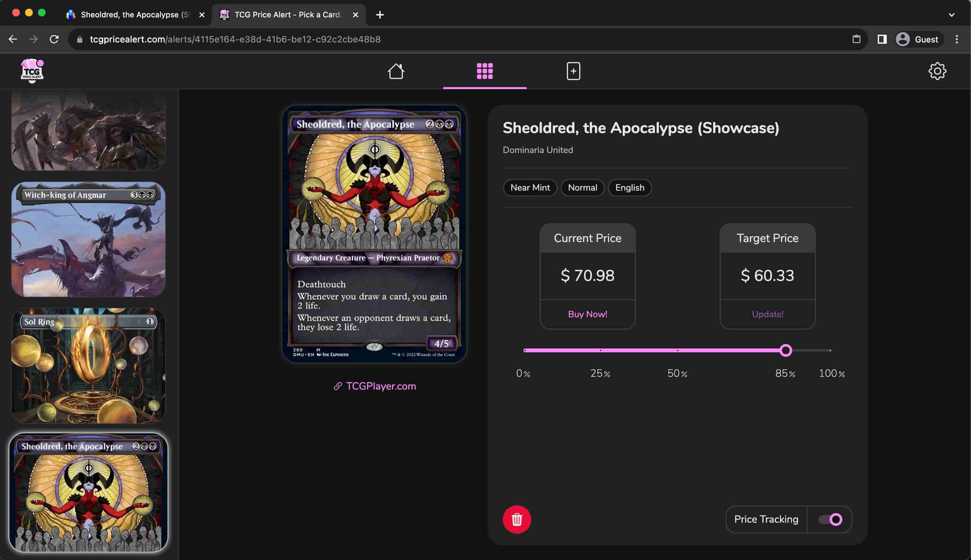Click the clipboard icon in address bar
This screenshot has height=560, width=971.
pos(856,39)
